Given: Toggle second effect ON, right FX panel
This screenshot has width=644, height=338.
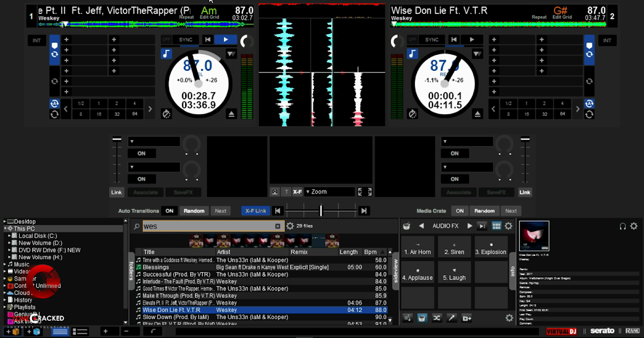Looking at the screenshot, I should pos(455,179).
